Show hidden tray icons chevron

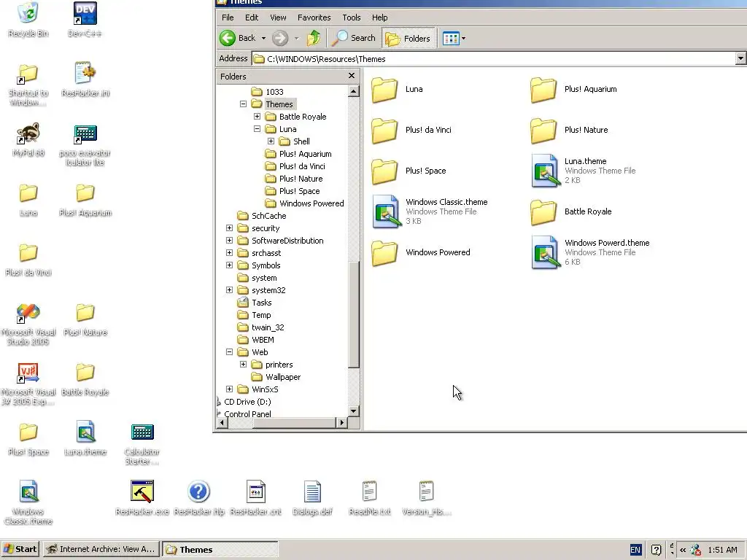(x=683, y=550)
